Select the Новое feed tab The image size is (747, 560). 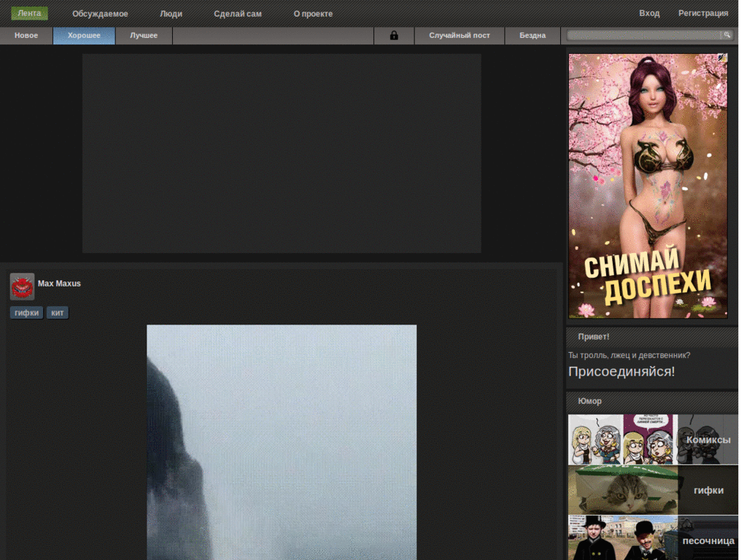point(26,36)
